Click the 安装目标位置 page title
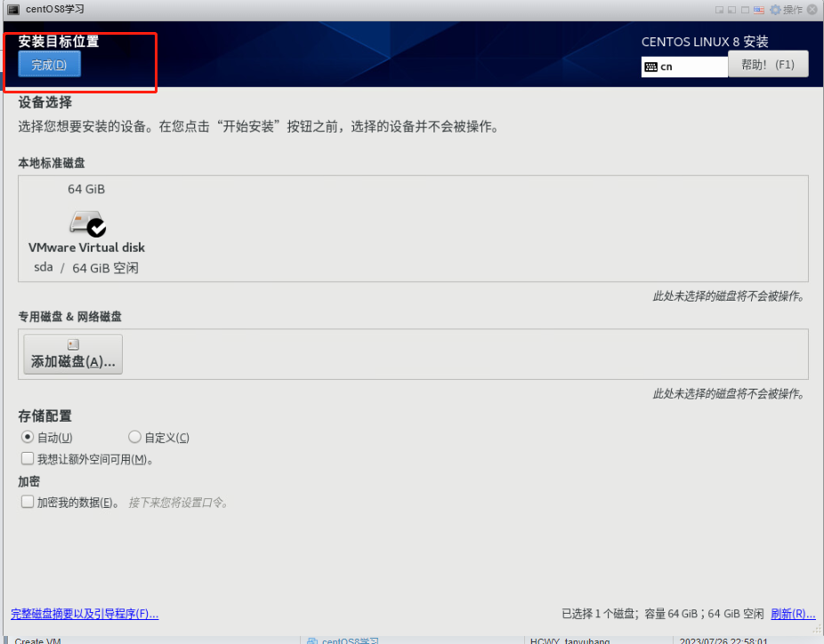The image size is (824, 644). click(x=59, y=42)
